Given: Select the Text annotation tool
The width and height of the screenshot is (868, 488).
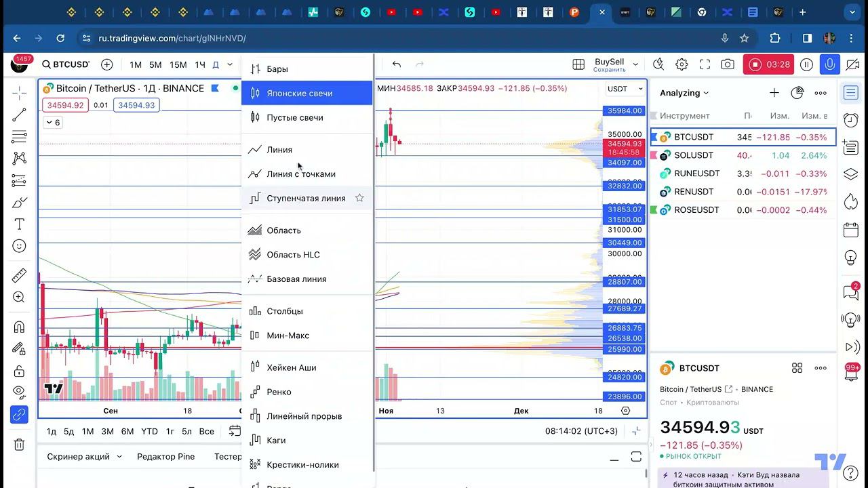Looking at the screenshot, I should tap(19, 224).
